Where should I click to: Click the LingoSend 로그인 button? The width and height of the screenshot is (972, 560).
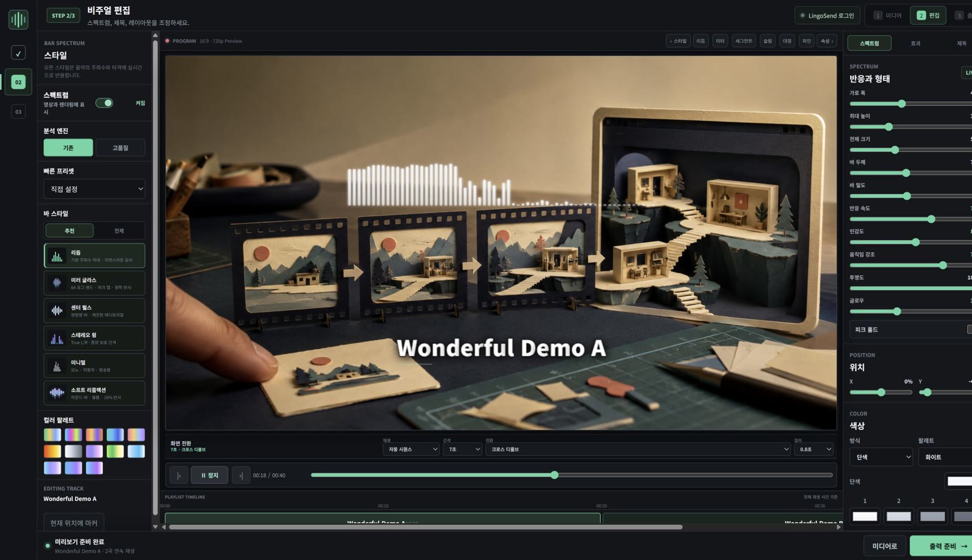click(x=827, y=15)
